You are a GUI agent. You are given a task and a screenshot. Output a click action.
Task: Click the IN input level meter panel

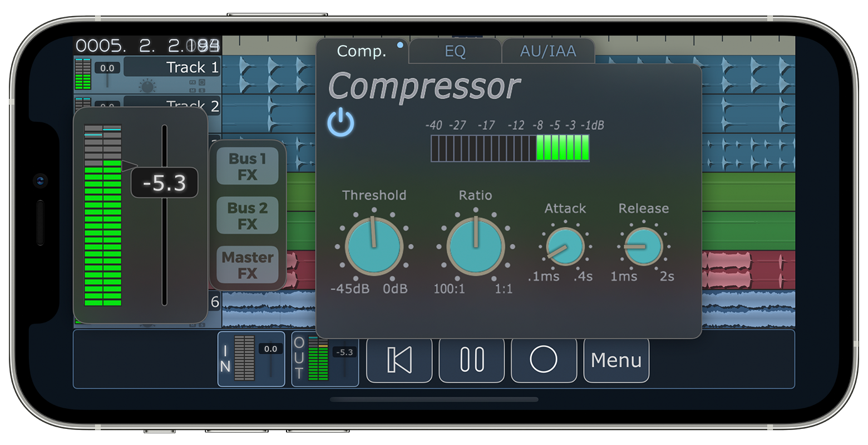(251, 359)
